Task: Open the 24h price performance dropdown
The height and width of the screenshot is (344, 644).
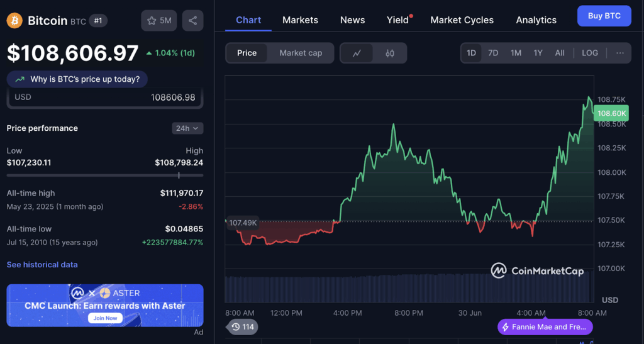Action: coord(187,128)
